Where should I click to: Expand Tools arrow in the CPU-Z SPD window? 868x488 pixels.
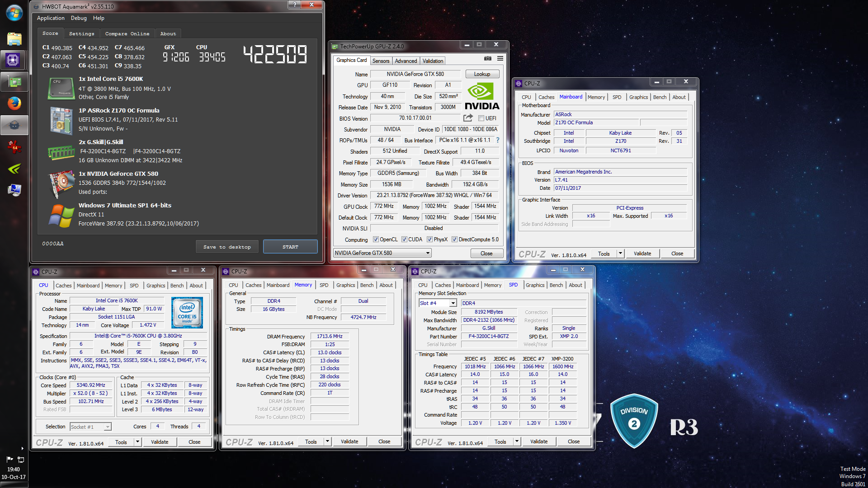(x=517, y=441)
